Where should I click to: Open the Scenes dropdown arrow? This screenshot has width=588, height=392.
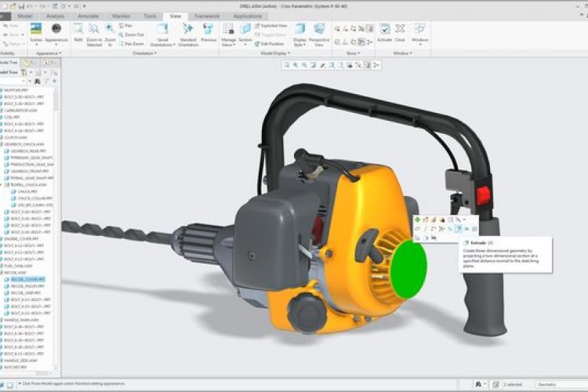36,45
